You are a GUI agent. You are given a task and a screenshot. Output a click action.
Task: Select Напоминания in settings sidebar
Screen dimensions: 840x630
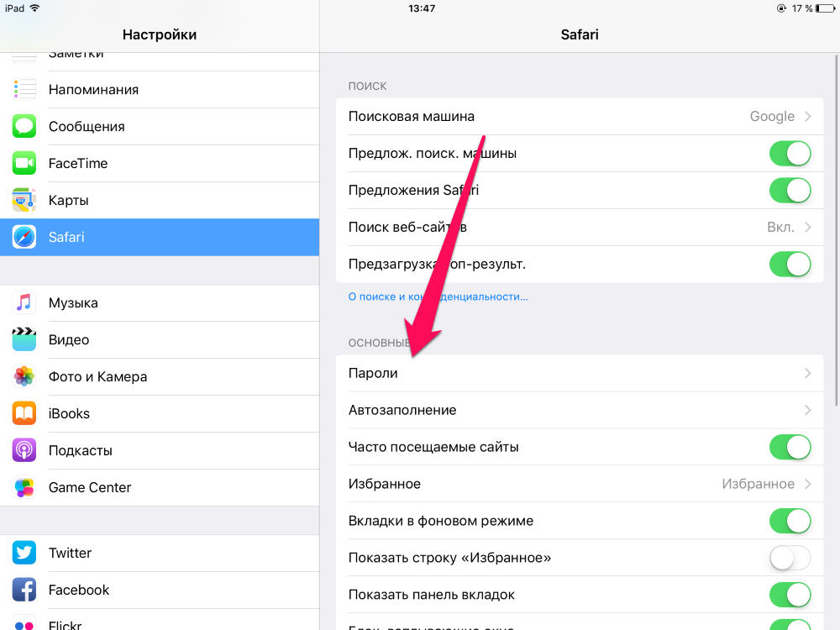click(160, 90)
